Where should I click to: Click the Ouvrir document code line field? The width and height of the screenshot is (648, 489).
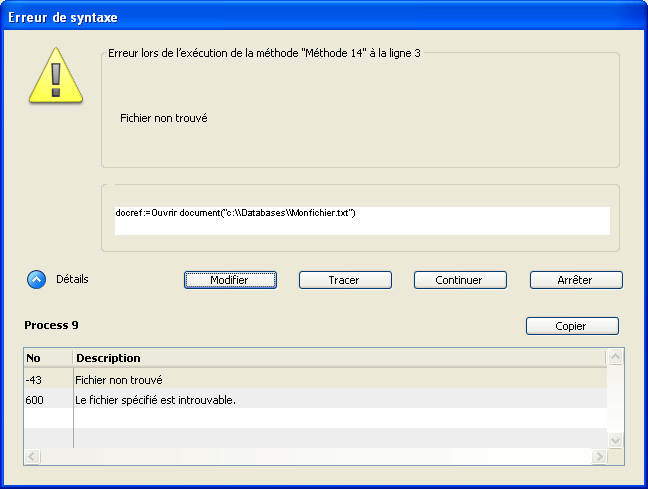(361, 220)
